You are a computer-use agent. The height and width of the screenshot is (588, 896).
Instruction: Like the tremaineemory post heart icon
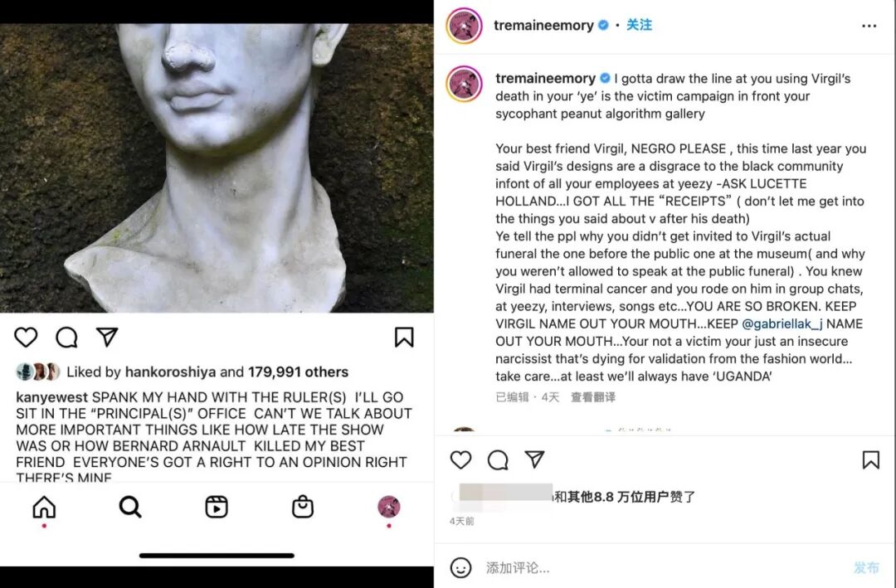tap(460, 460)
